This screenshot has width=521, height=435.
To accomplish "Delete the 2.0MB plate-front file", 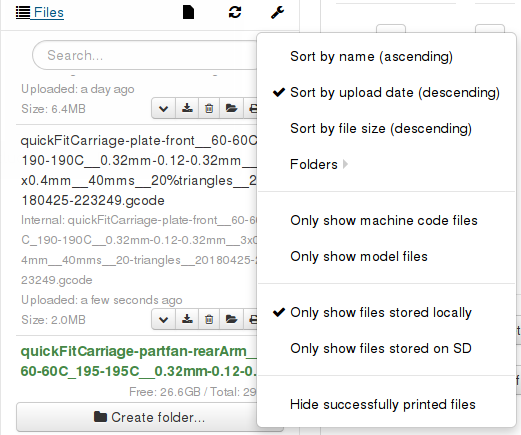I will point(209,320).
